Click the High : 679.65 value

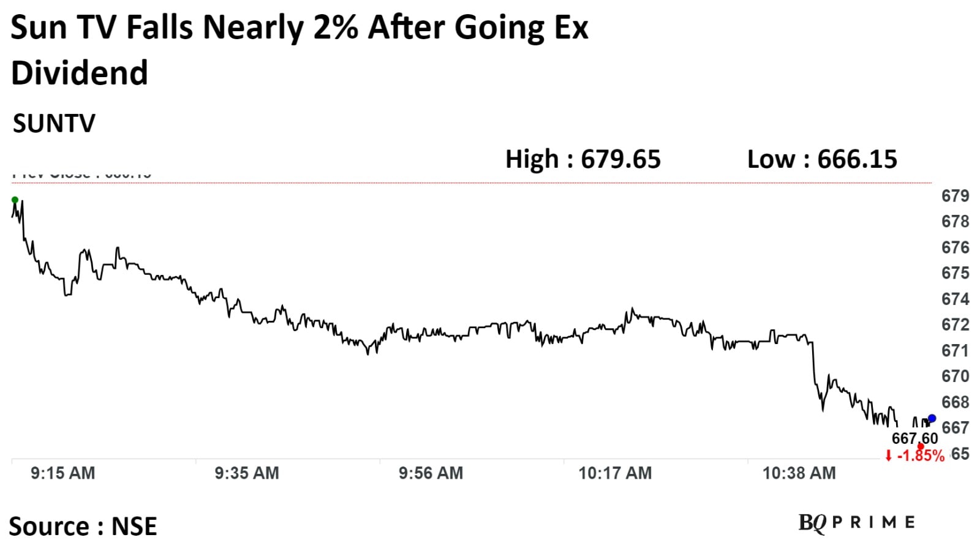point(582,160)
